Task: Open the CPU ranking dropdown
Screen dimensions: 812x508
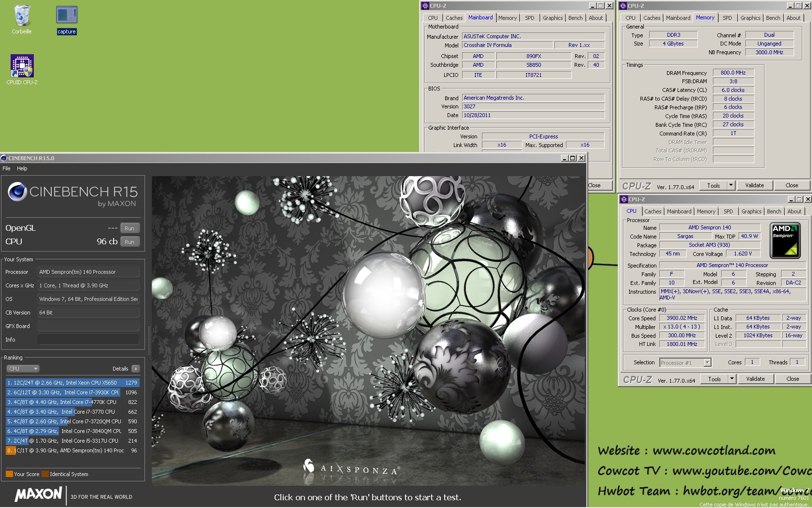Action: point(23,369)
